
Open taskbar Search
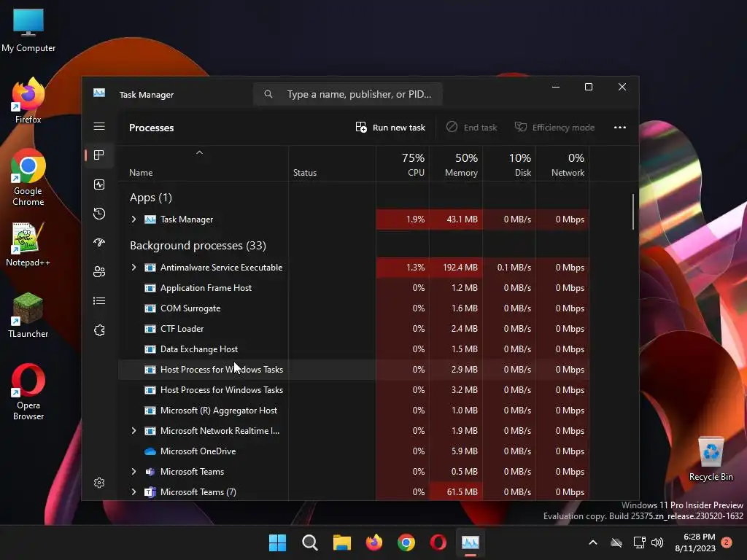click(309, 542)
